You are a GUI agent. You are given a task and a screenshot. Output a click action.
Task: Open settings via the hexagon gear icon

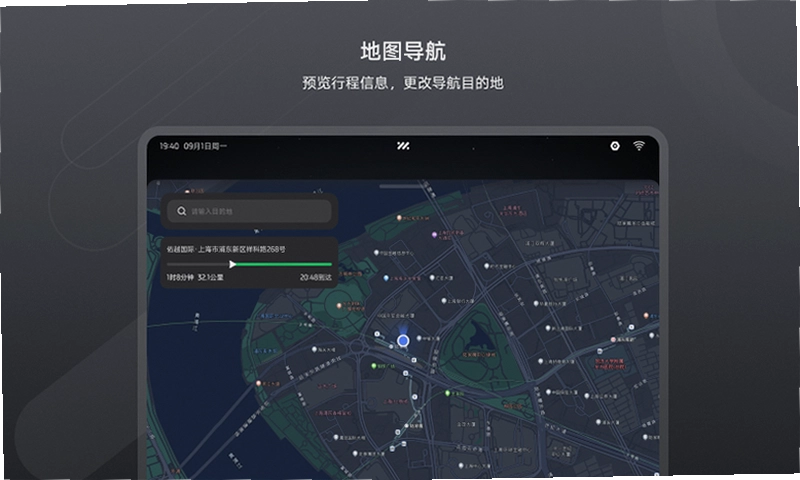click(x=615, y=146)
